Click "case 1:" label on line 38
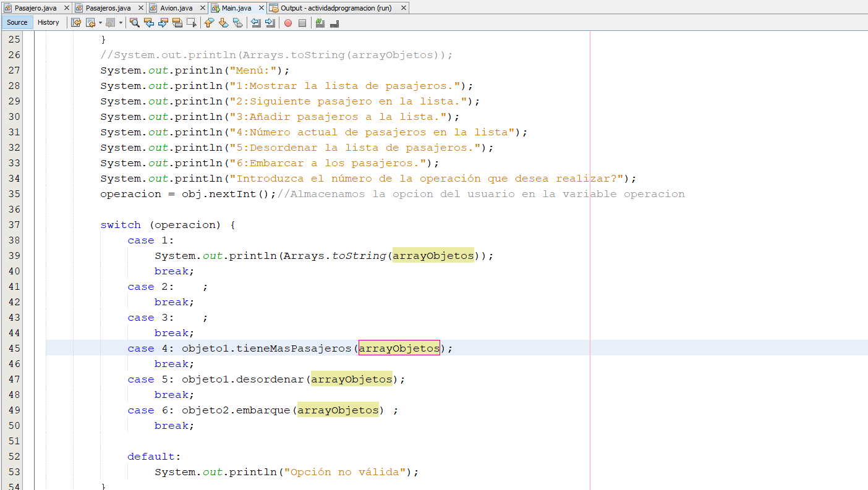Image resolution: width=868 pixels, height=490 pixels. (x=151, y=240)
